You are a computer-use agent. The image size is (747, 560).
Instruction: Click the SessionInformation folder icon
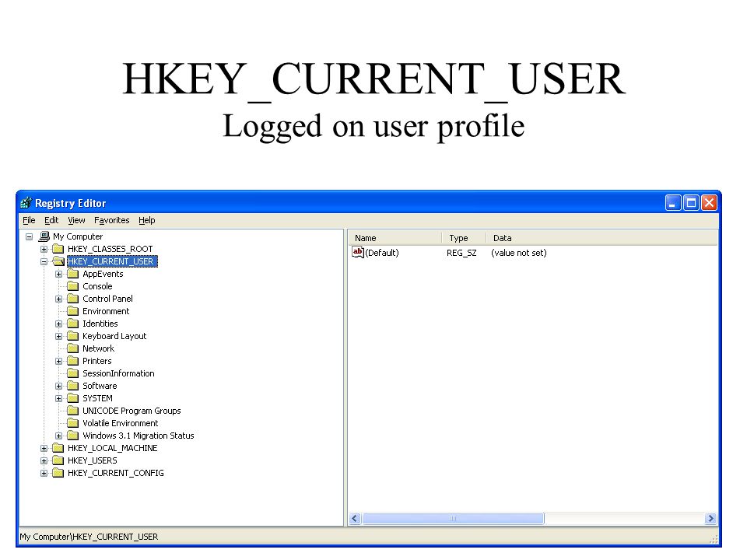pos(73,373)
